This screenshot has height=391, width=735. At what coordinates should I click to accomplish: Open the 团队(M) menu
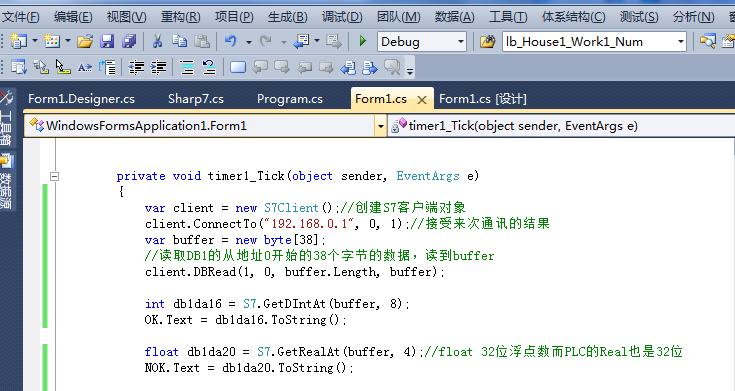(x=398, y=17)
